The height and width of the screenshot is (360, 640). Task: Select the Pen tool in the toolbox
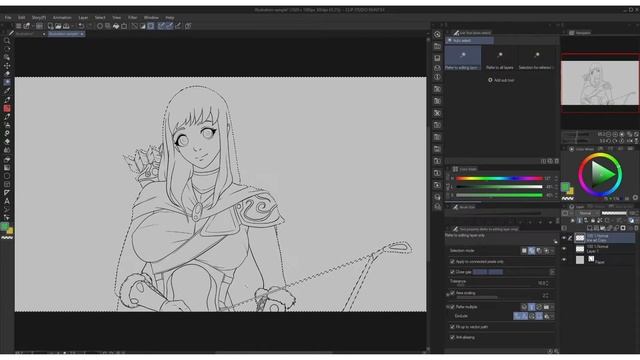[x=7, y=100]
